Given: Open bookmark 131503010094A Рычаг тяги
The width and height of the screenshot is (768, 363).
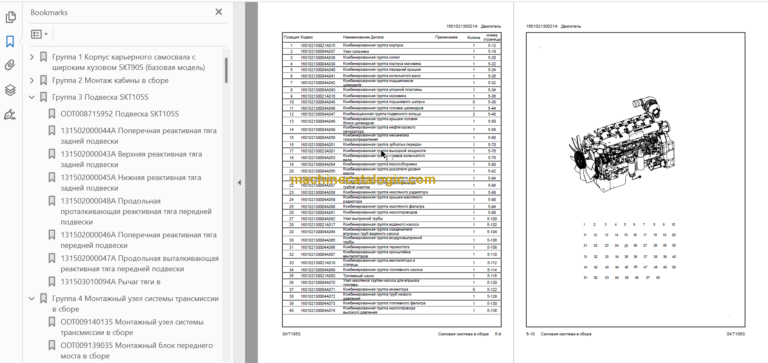Looking at the screenshot, I should (x=111, y=282).
